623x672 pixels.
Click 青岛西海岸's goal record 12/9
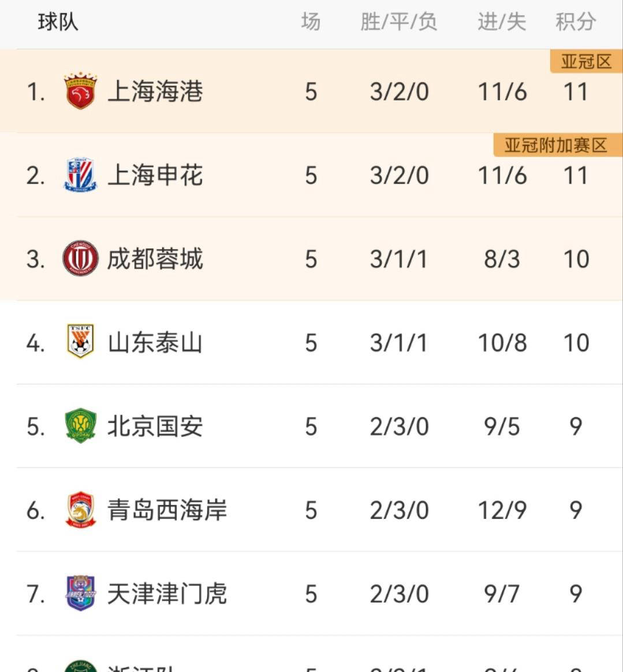point(502,510)
